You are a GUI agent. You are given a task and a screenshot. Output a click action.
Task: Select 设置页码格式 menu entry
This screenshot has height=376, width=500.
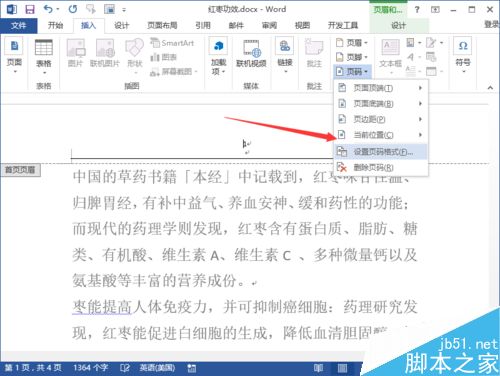pyautogui.click(x=380, y=152)
